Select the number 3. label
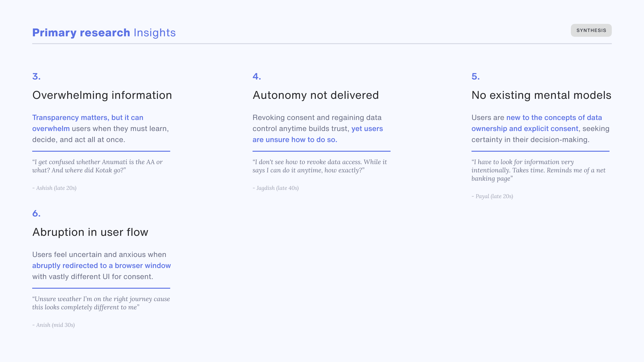This screenshot has width=644, height=362. (x=37, y=77)
